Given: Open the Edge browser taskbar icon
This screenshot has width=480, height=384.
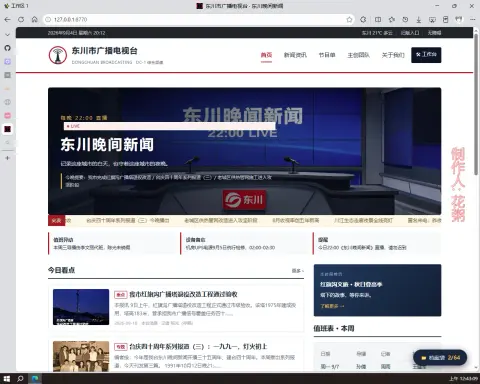Looking at the screenshot, I should [x=35, y=379].
